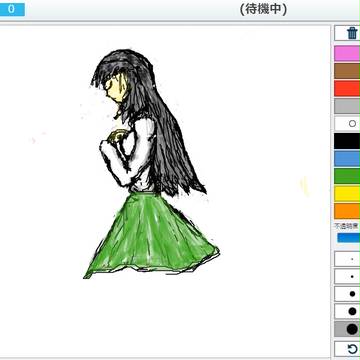Screen dimensions: 360x360
Task: Click the trash can clear-canvas icon
Action: click(351, 33)
